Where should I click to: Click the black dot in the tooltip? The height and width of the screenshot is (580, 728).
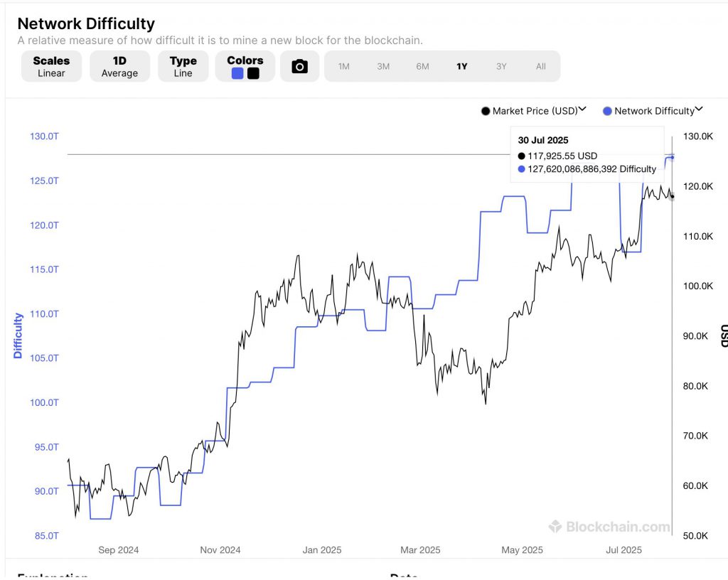coord(523,156)
